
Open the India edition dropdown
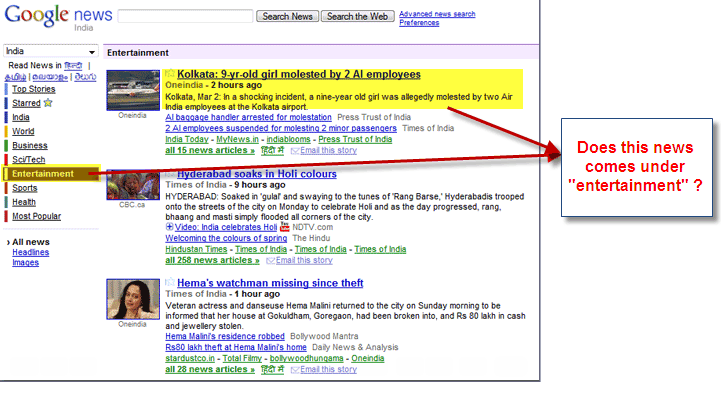(x=51, y=51)
